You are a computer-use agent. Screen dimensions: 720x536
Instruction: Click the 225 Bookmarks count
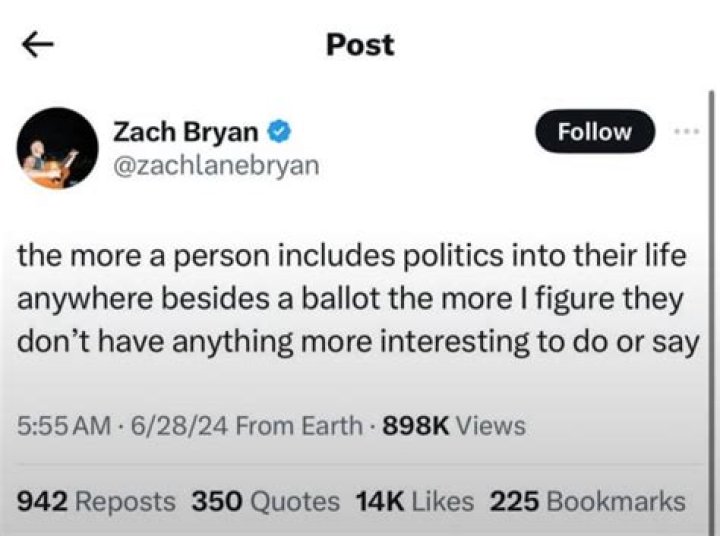(x=588, y=501)
